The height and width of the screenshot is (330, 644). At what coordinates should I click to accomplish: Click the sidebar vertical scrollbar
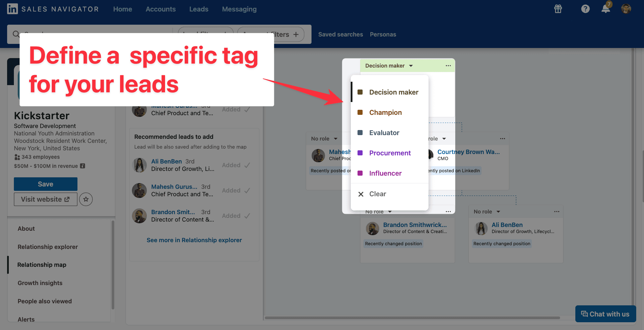pyautogui.click(x=113, y=265)
